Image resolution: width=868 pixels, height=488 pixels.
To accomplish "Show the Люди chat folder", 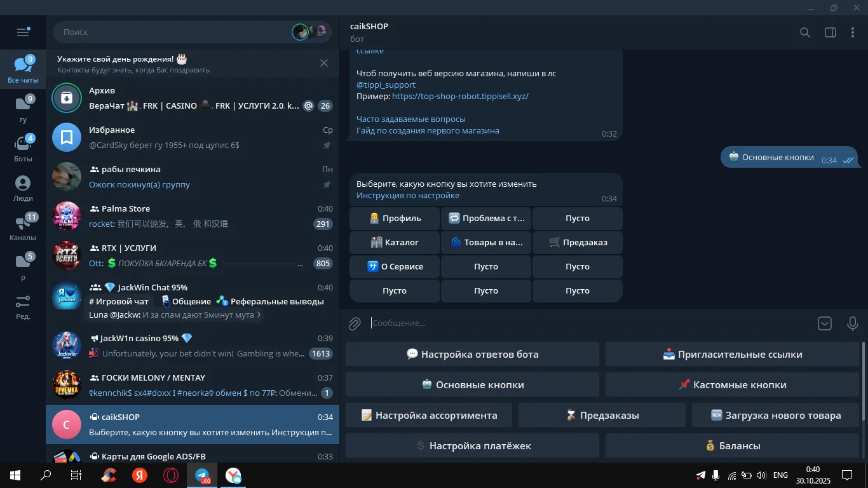I will click(23, 187).
